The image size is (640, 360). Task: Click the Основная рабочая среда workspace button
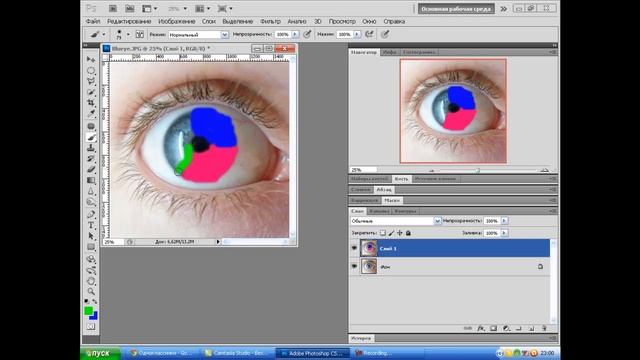456,9
